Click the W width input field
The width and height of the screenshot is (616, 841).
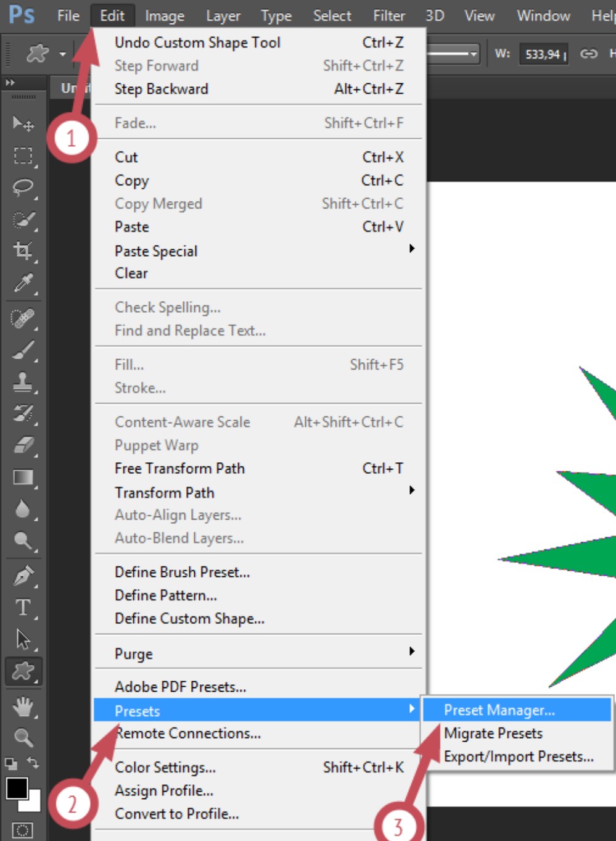click(x=543, y=54)
